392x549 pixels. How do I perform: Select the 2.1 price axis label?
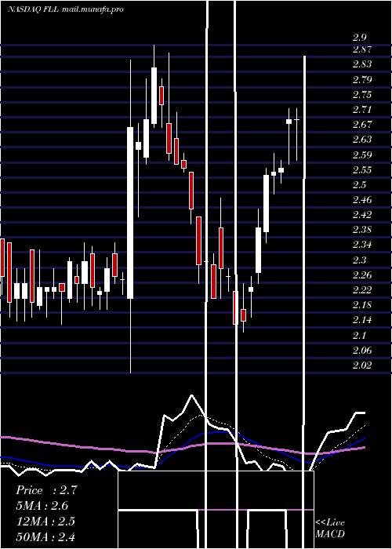[359, 335]
